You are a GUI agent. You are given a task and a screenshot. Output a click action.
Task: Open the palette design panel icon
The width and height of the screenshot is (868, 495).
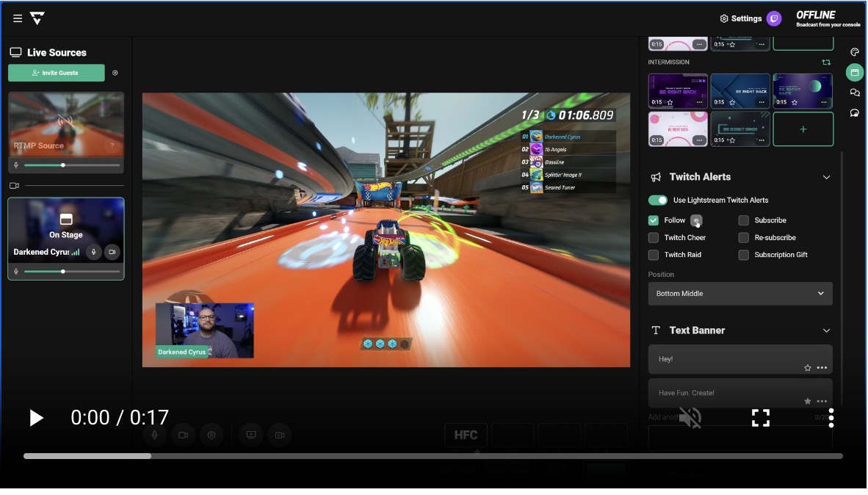coord(854,52)
